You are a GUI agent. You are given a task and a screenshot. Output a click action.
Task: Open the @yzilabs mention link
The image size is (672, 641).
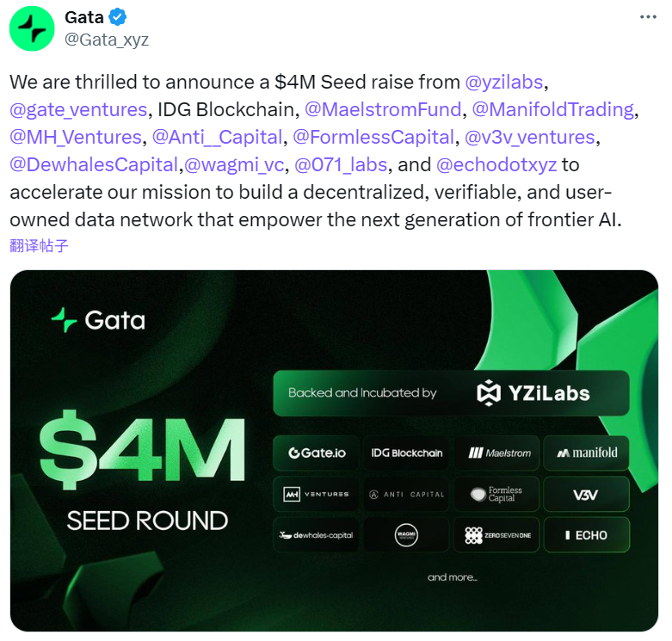click(x=504, y=83)
